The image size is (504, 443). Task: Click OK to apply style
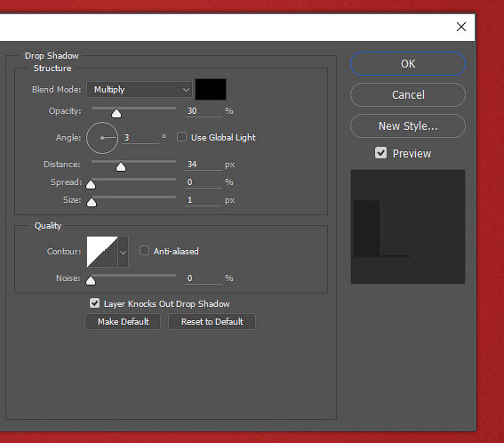coord(408,64)
